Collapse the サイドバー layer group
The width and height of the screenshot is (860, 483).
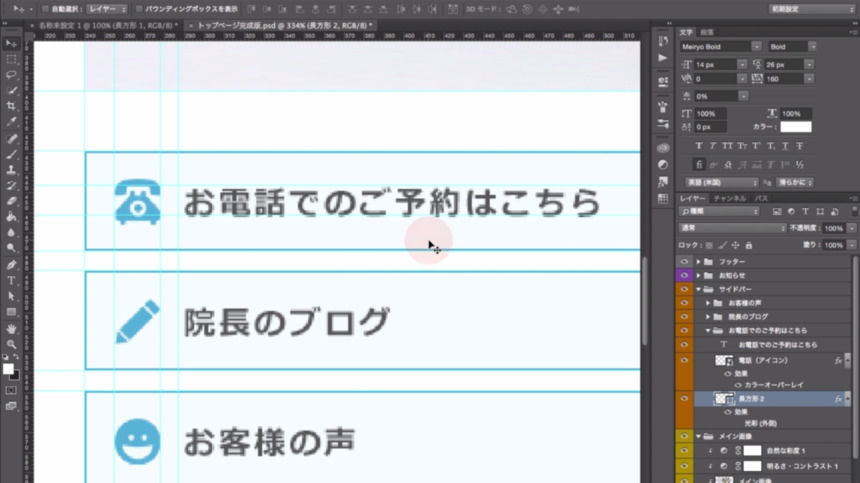pos(698,289)
